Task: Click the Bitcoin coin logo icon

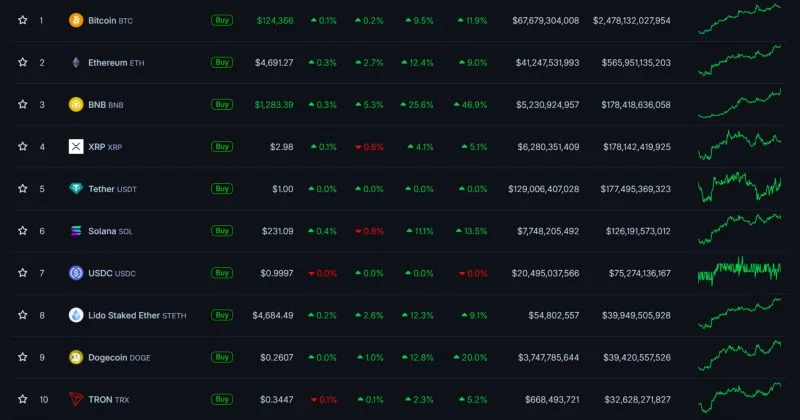Action: pos(75,20)
